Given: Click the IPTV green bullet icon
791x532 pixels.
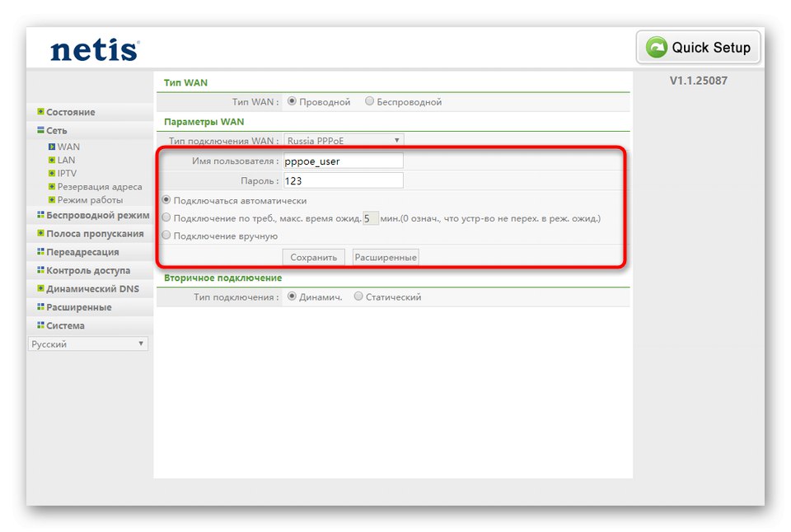Looking at the screenshot, I should [x=51, y=173].
